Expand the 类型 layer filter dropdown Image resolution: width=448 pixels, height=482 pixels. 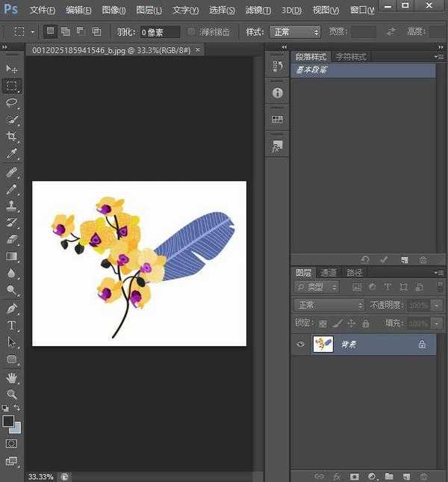317,287
